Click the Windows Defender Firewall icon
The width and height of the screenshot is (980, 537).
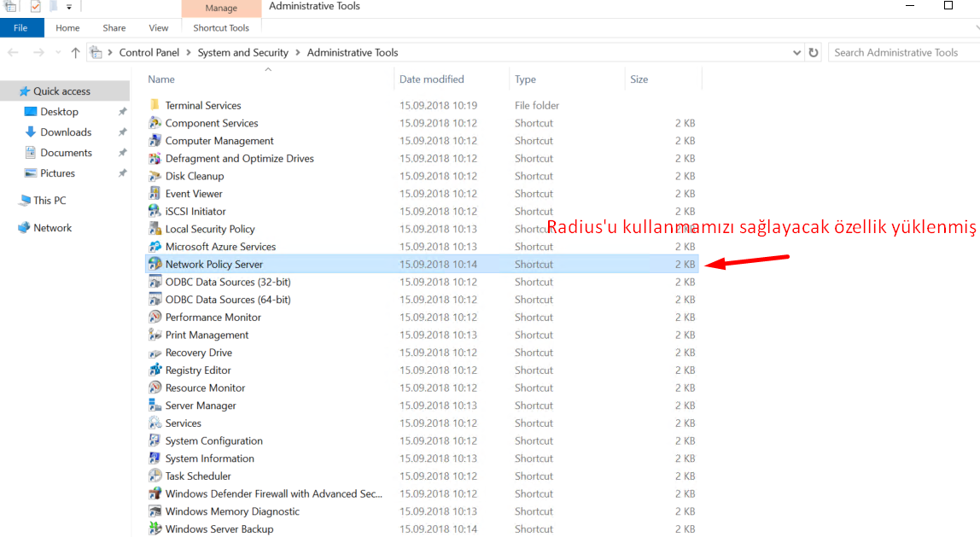click(x=155, y=493)
